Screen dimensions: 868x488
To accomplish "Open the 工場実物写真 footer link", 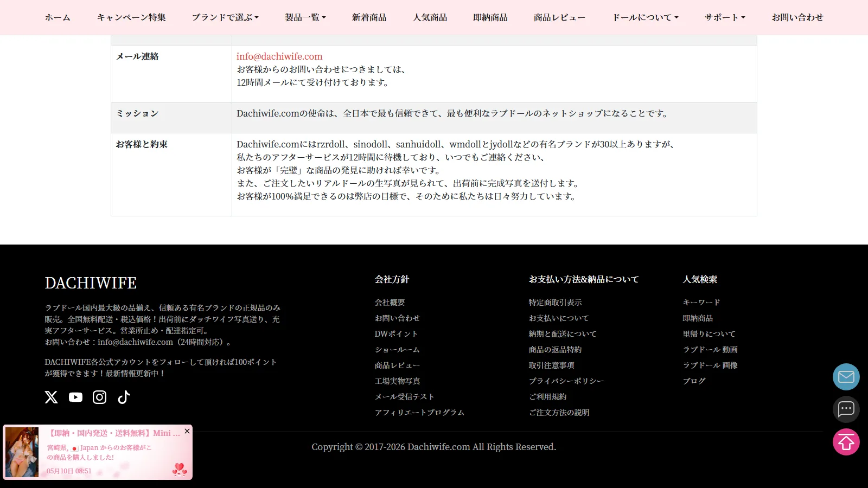I will pos(398,381).
